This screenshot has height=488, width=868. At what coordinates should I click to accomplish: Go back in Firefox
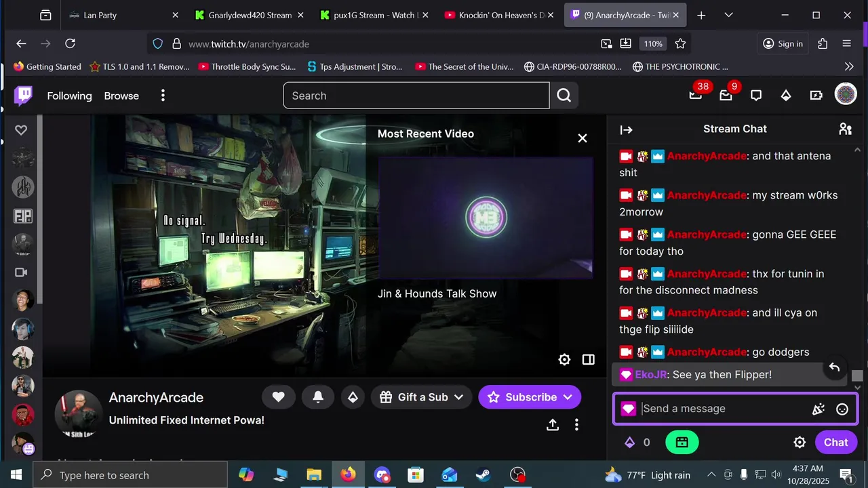coord(21,43)
